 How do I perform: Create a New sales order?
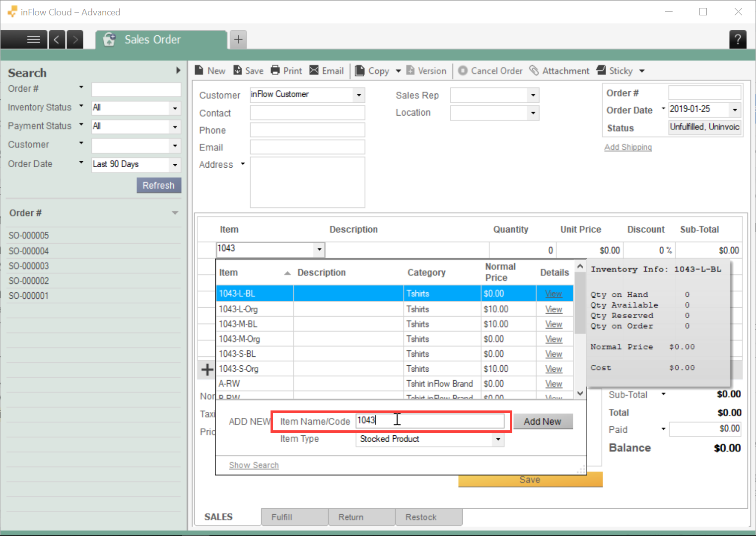click(x=210, y=70)
